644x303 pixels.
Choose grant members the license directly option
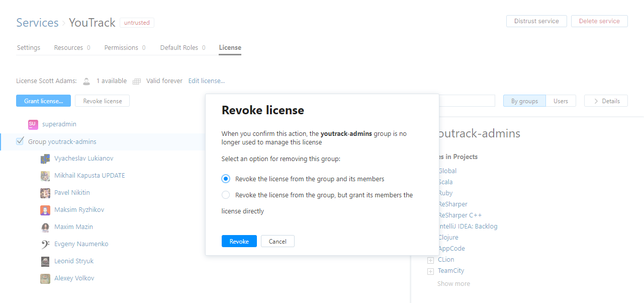[226, 195]
